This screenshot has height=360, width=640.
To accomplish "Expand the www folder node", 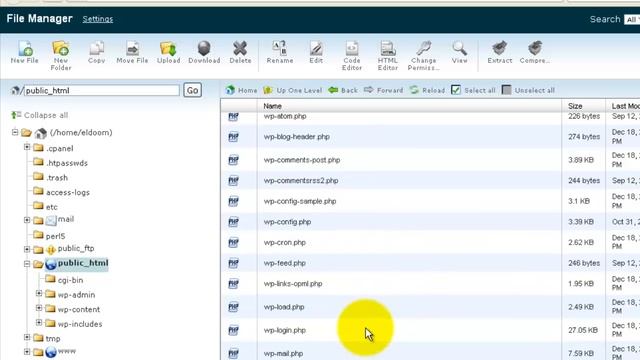I will tap(27, 351).
